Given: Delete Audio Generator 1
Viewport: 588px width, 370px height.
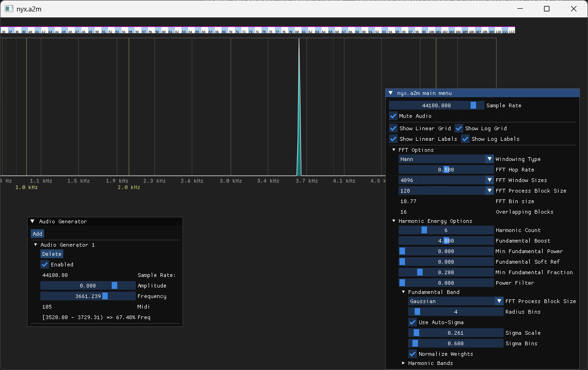Looking at the screenshot, I should pyautogui.click(x=52, y=254).
